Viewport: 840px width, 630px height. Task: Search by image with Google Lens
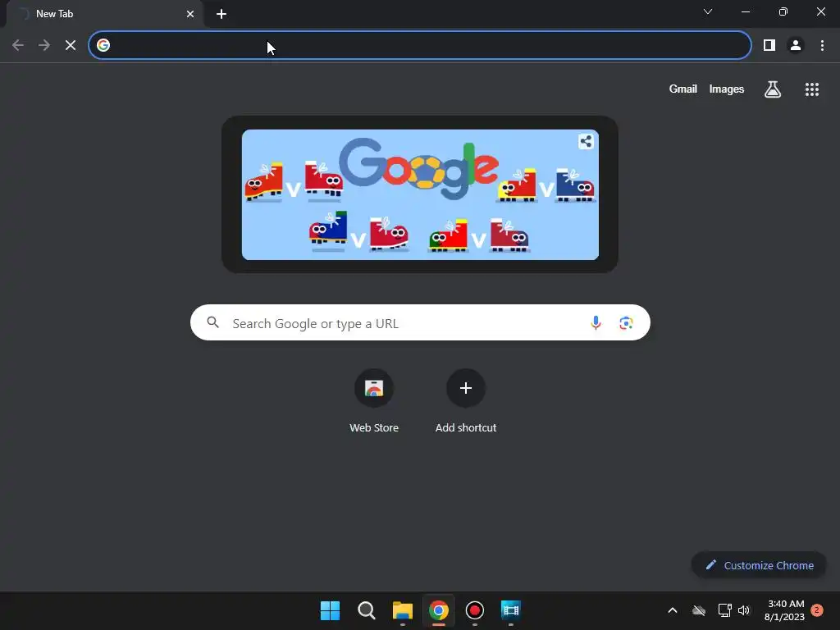point(626,322)
